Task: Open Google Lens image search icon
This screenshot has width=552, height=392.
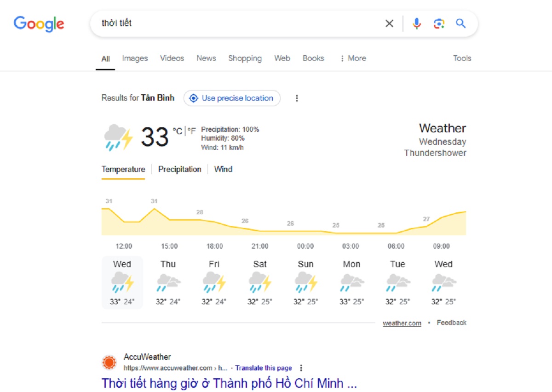Action: click(439, 23)
